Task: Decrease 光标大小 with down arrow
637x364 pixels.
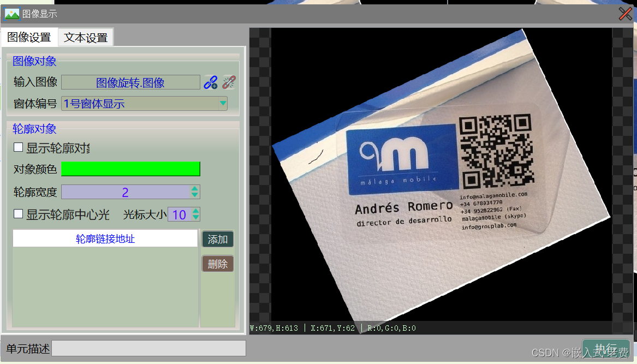Action: [x=196, y=217]
